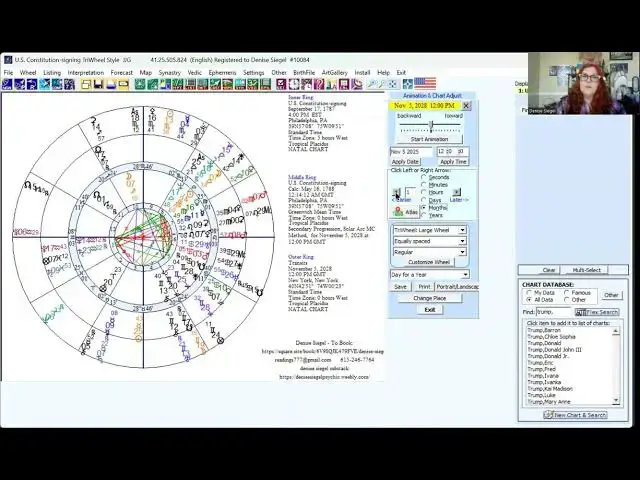This screenshot has height=480, width=640.
Task: Open the Day for a Year dropdown
Action: tap(465, 275)
